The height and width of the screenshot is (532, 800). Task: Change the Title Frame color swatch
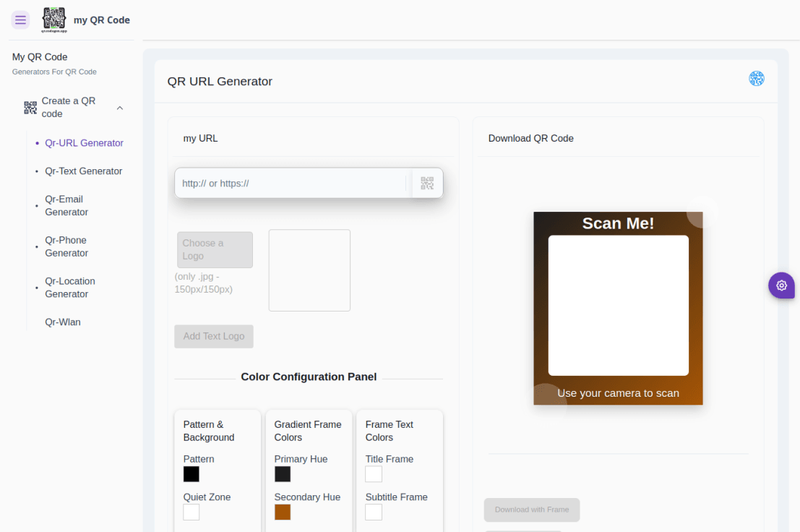coord(374,474)
